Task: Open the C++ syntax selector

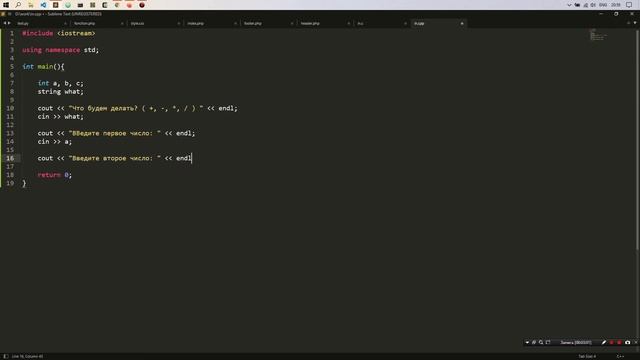Action: coord(620,356)
